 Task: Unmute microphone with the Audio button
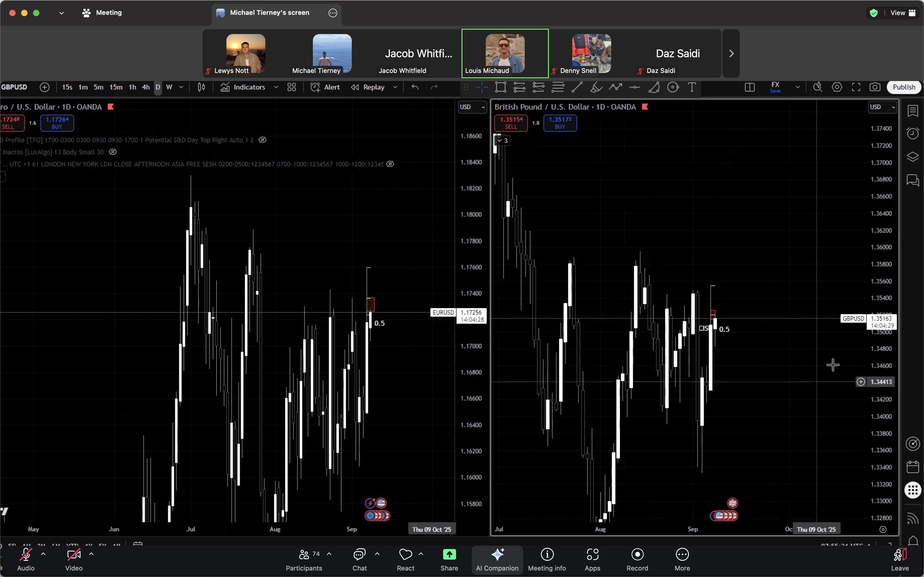26,559
